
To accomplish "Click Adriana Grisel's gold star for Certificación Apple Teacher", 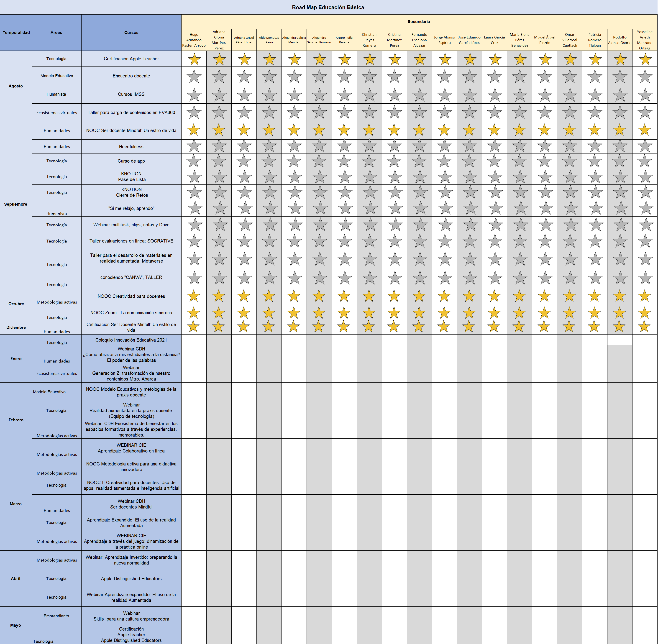I will point(244,59).
